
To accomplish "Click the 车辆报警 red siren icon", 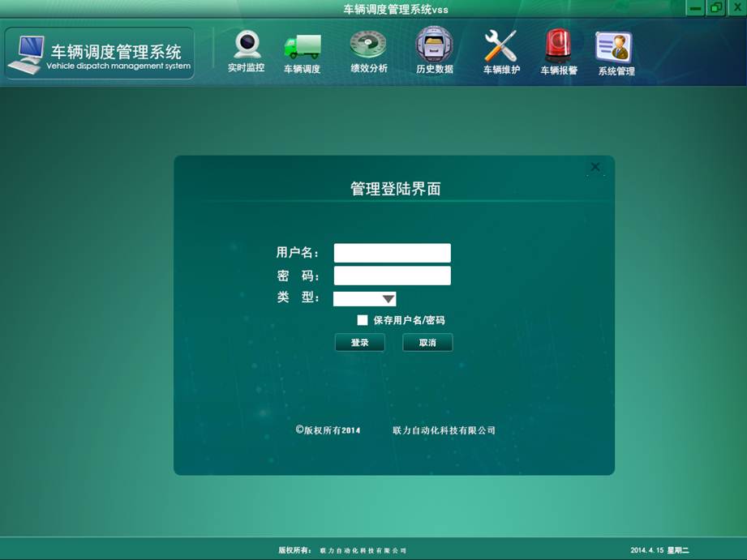I will coord(558,45).
